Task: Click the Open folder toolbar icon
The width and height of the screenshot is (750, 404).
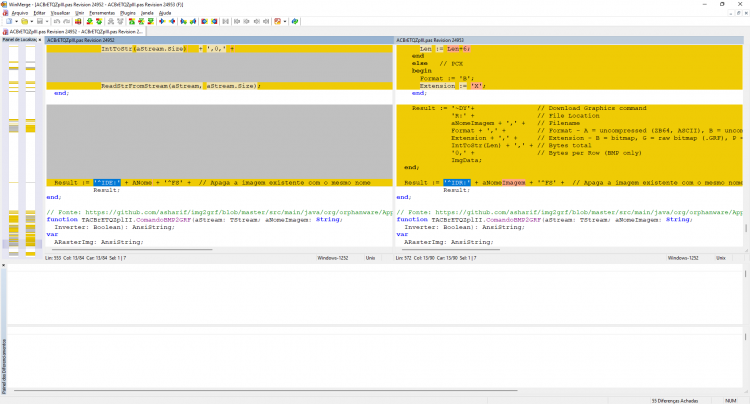Action: click(24, 22)
